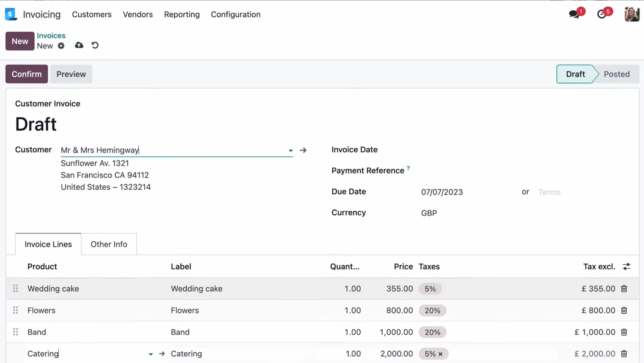Image resolution: width=644 pixels, height=363 pixels.
Task: Click the Band row drag handle
Action: (15, 332)
